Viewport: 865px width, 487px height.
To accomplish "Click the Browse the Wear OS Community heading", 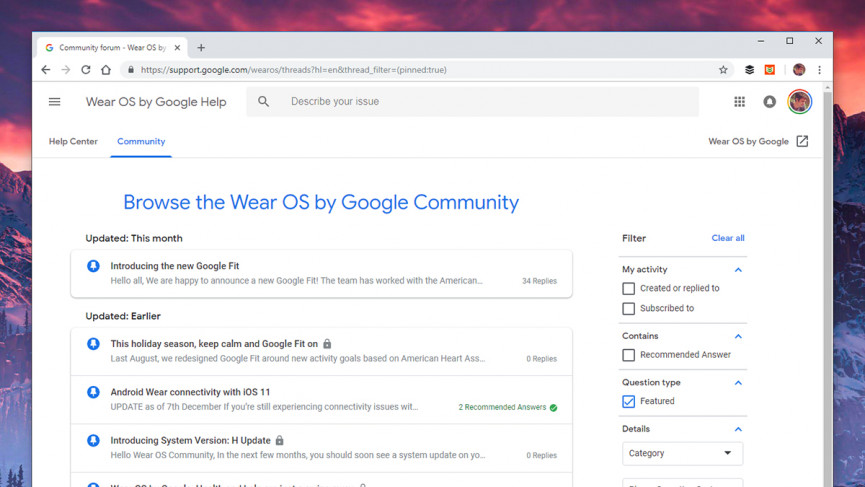I will click(x=321, y=202).
